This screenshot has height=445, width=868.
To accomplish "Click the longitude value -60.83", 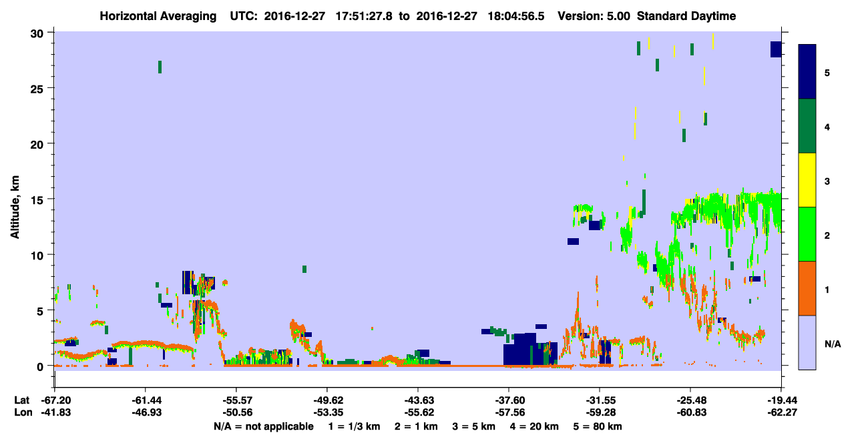I will click(690, 412).
